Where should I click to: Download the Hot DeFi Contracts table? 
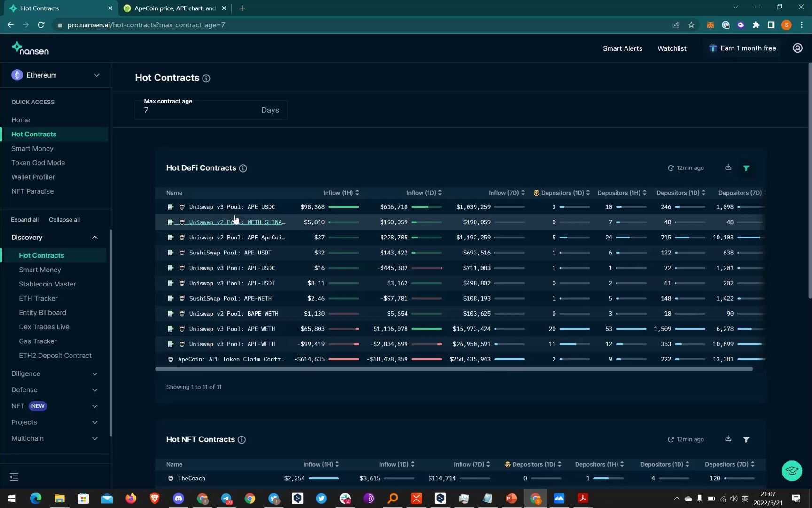click(728, 167)
